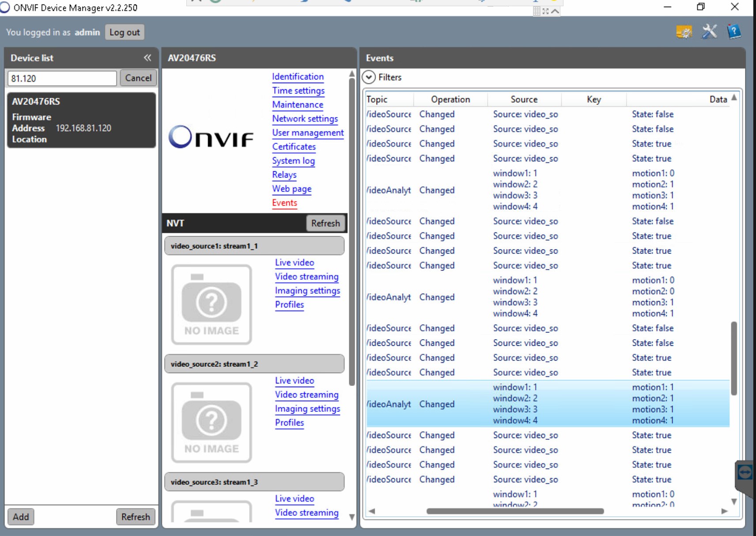Open Video streaming for stream1_1
This screenshot has height=536, width=756.
(x=306, y=277)
